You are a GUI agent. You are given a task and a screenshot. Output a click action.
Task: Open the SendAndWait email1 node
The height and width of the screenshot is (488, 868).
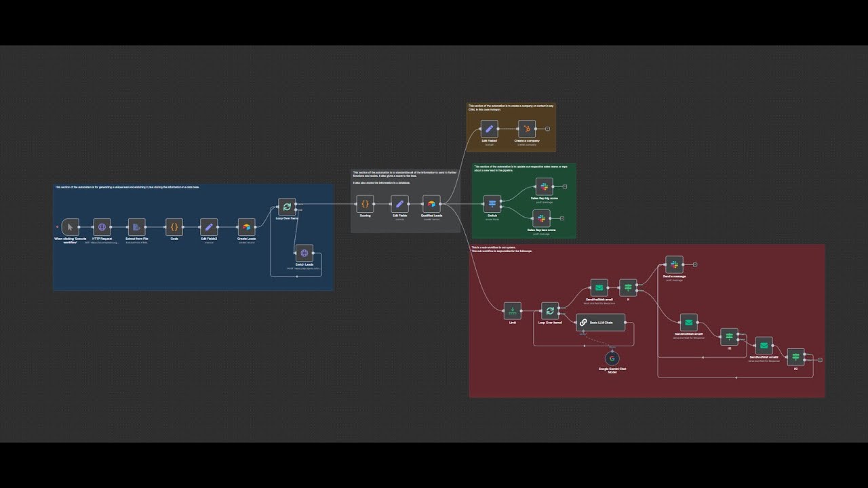[x=689, y=323]
